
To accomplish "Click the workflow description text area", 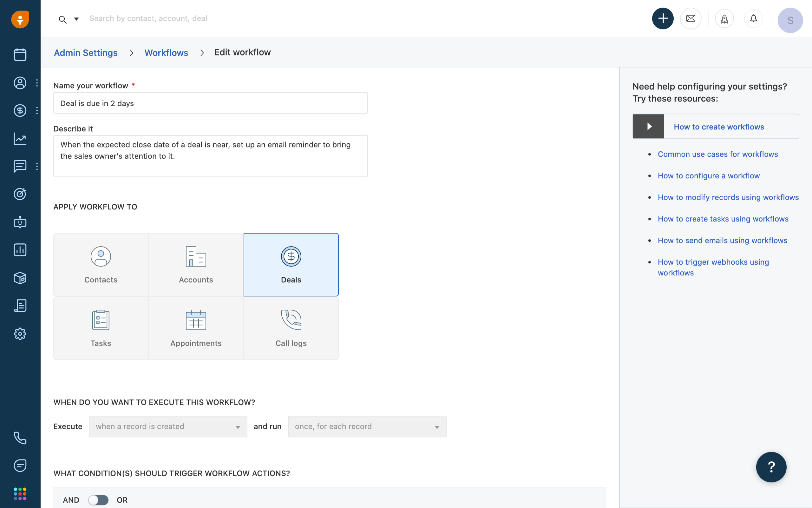I will tap(211, 156).
